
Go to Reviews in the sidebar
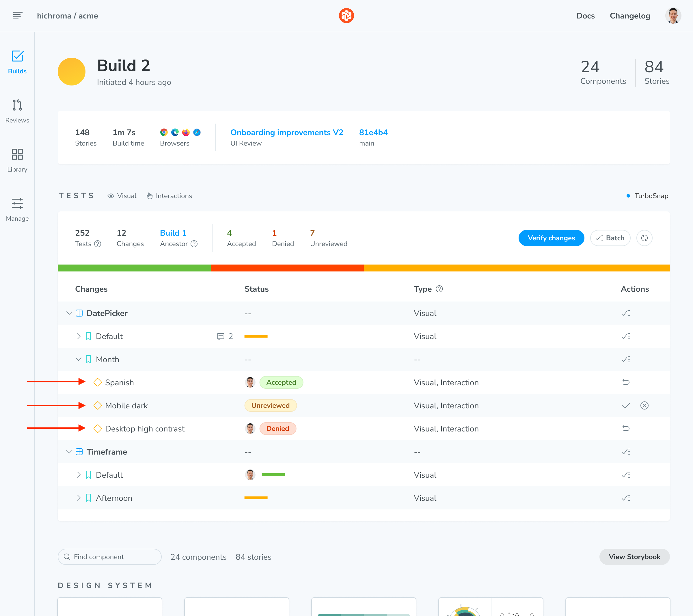pyautogui.click(x=17, y=111)
